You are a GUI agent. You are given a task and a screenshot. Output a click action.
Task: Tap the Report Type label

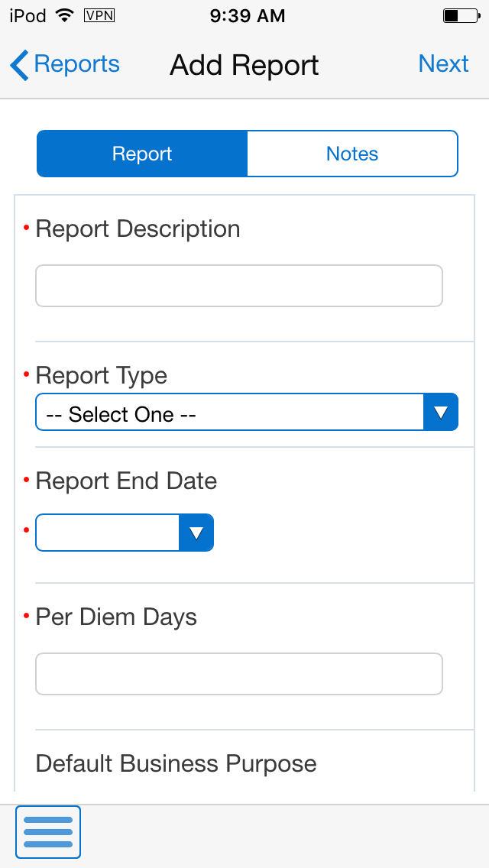(102, 376)
